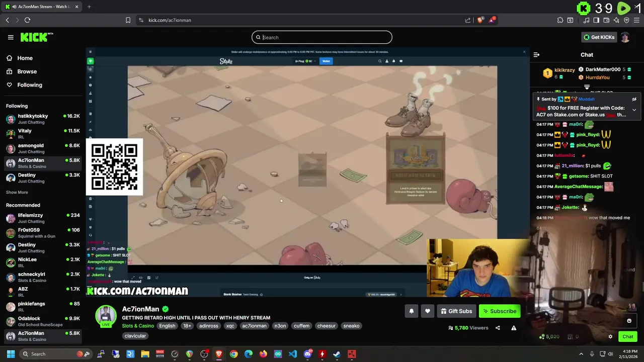Report stream with warning triangle icon
The width and height of the screenshot is (644, 362).
[x=514, y=328]
